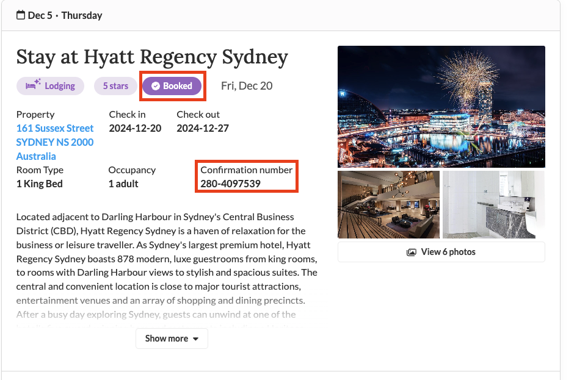Open the fireworks harbour main photo
This screenshot has width=588, height=380.
[x=441, y=107]
